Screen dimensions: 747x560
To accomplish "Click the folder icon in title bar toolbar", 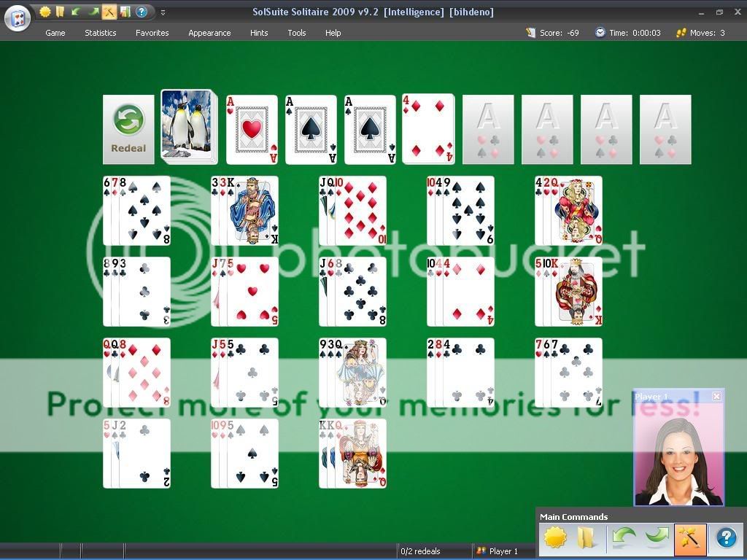I will click(x=60, y=12).
